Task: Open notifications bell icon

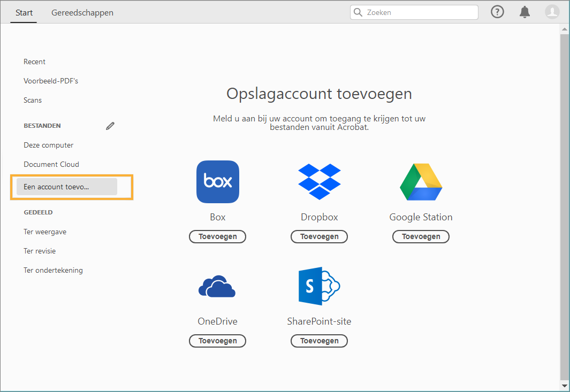Action: (524, 12)
